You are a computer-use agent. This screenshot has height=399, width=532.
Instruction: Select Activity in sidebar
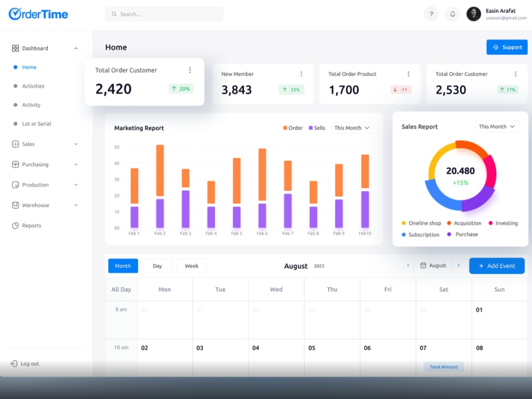pyautogui.click(x=31, y=105)
